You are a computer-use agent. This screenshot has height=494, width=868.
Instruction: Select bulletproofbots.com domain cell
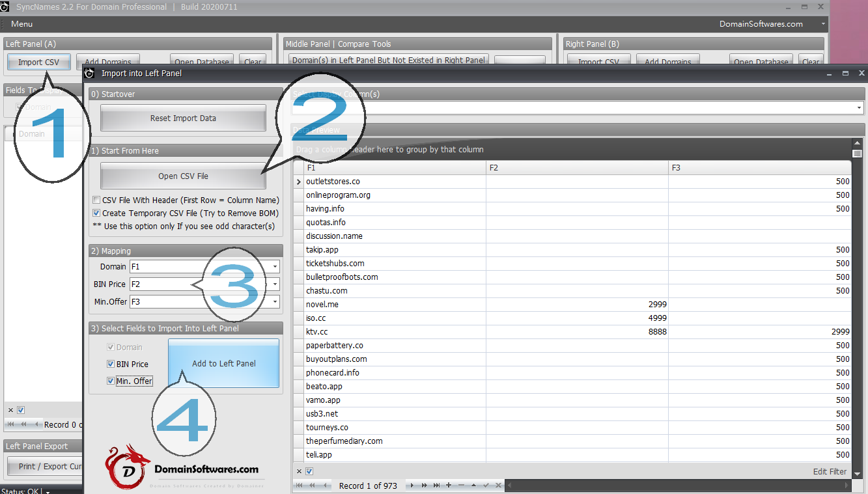pos(395,277)
